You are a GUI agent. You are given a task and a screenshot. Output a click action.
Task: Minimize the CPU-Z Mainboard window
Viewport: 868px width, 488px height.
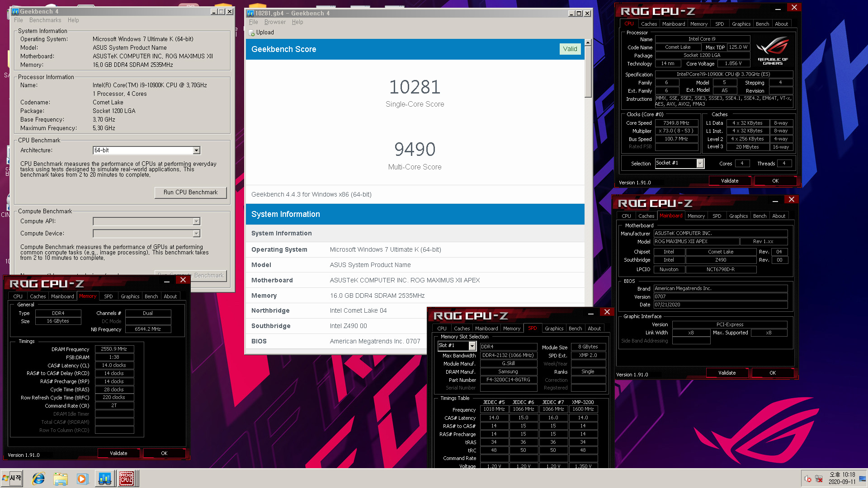pyautogui.click(x=775, y=200)
